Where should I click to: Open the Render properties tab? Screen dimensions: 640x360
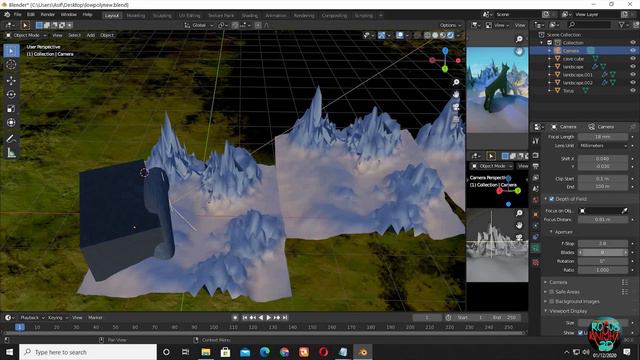[x=536, y=156]
